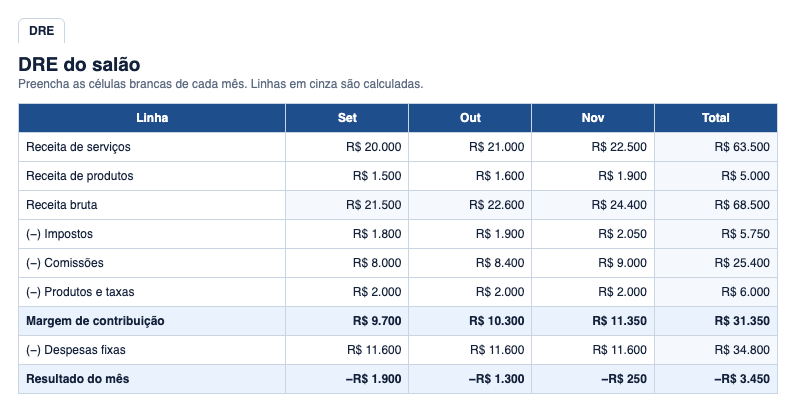Edit Impostos Nov value R$ 2.050
This screenshot has height=420, width=800.
click(593, 234)
